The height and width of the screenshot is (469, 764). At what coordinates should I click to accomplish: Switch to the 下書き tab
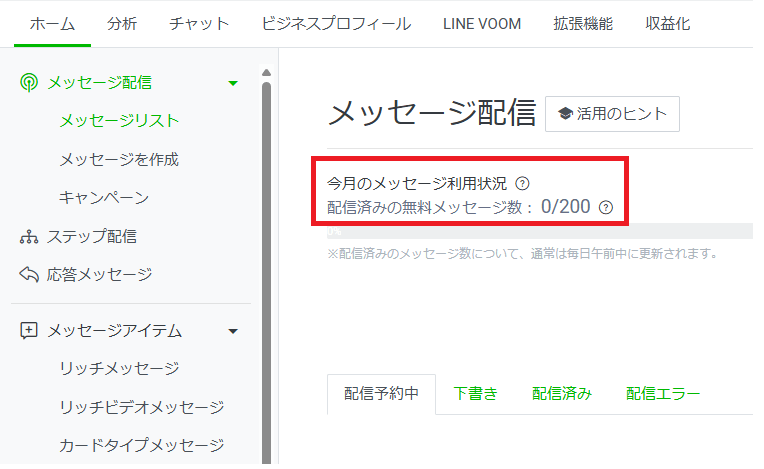coord(475,394)
